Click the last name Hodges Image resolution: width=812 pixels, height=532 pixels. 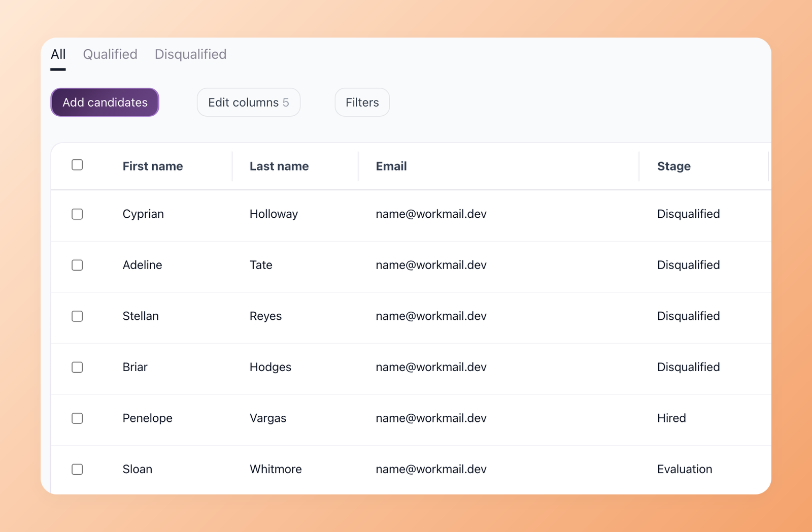tap(270, 367)
